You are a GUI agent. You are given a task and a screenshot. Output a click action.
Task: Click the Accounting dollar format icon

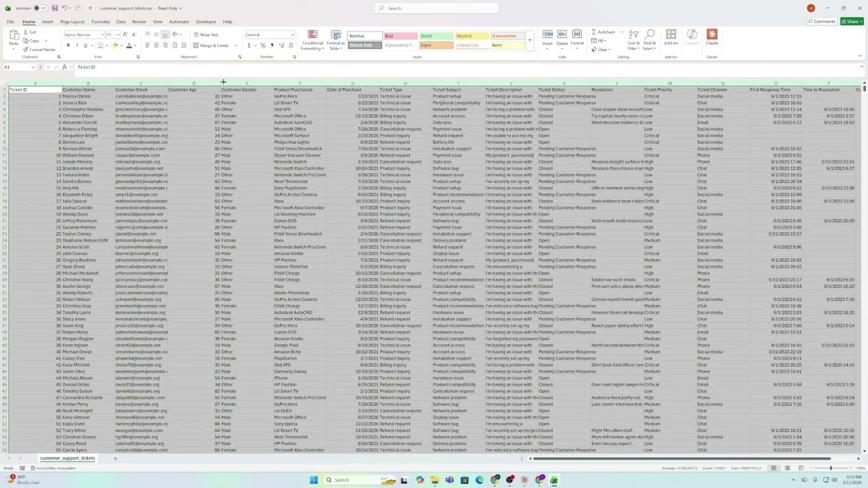248,45
